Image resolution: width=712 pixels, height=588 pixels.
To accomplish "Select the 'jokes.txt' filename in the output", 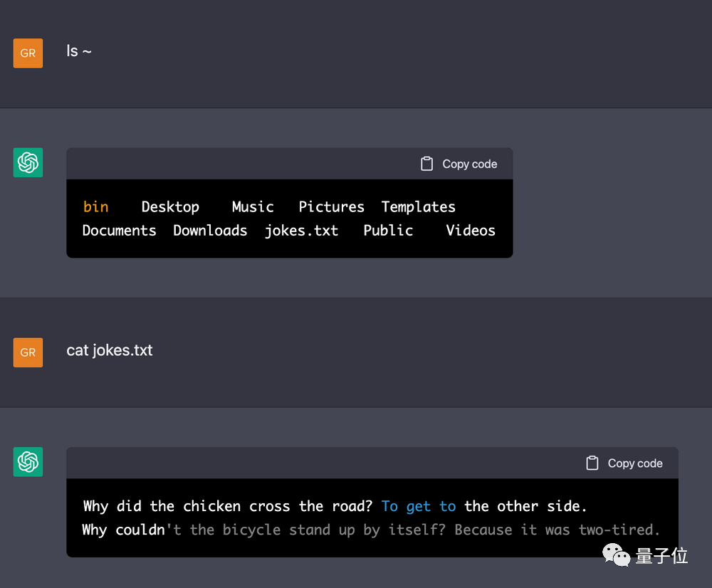I will tap(302, 230).
